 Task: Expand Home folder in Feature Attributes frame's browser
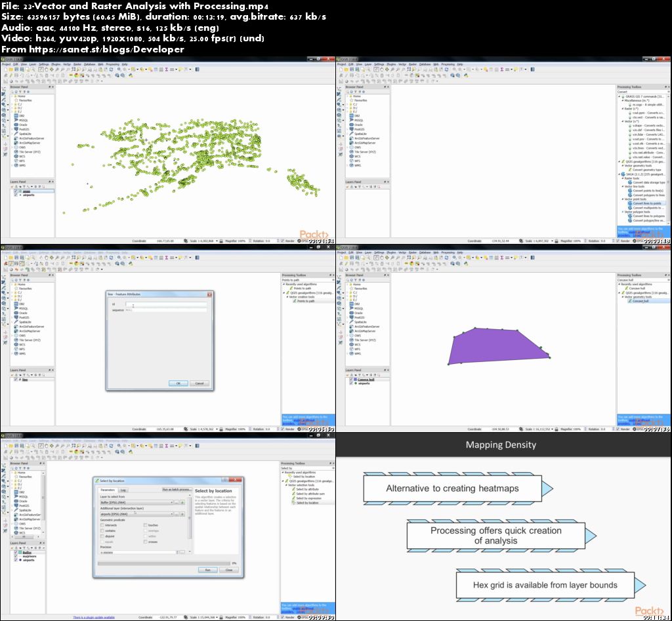[12, 285]
